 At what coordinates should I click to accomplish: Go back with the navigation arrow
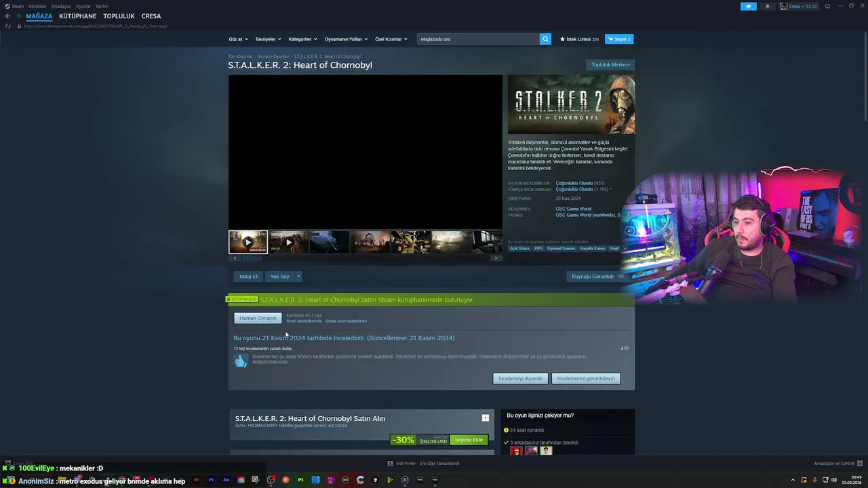click(x=8, y=16)
